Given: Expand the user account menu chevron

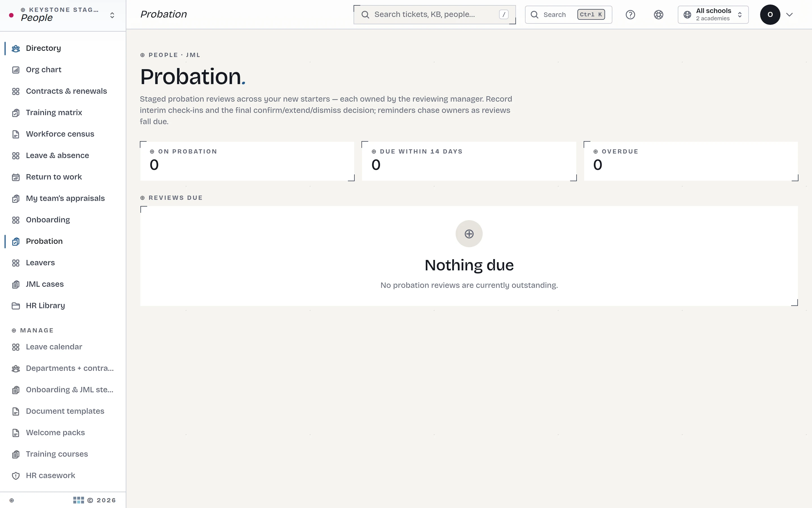Looking at the screenshot, I should [789, 15].
